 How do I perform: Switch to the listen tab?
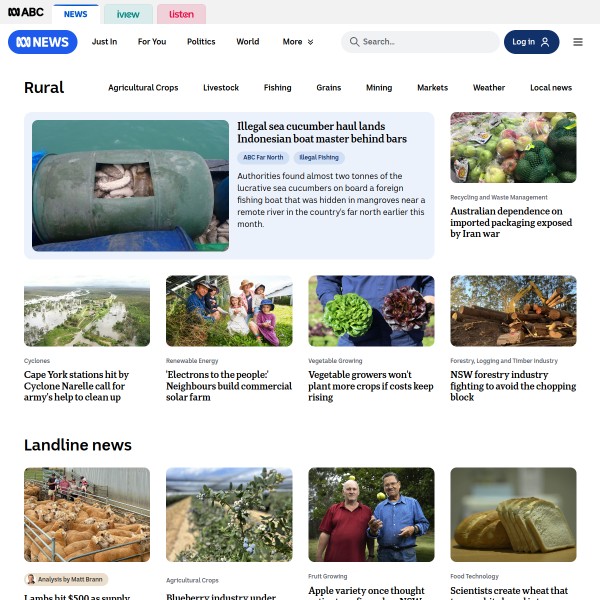pos(181,14)
